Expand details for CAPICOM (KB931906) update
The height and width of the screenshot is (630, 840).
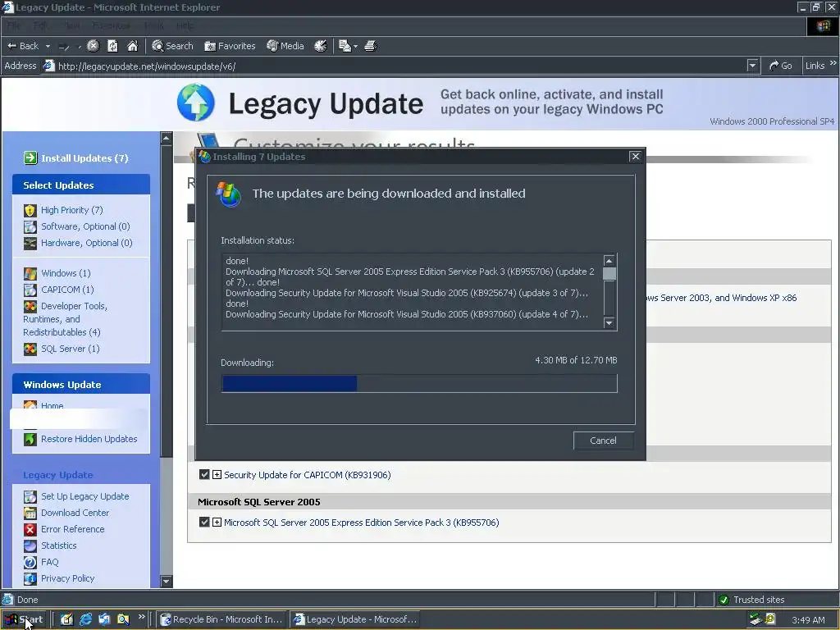[217, 474]
